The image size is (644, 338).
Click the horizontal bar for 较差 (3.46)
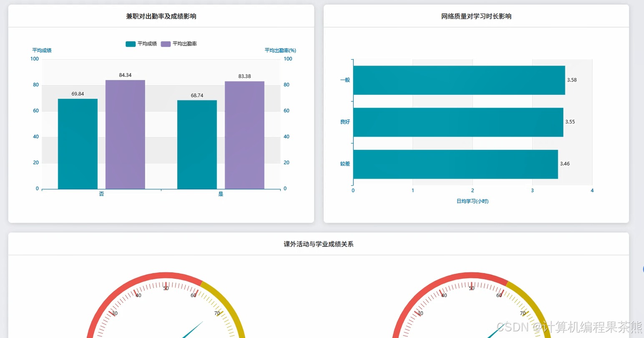pyautogui.click(x=455, y=164)
